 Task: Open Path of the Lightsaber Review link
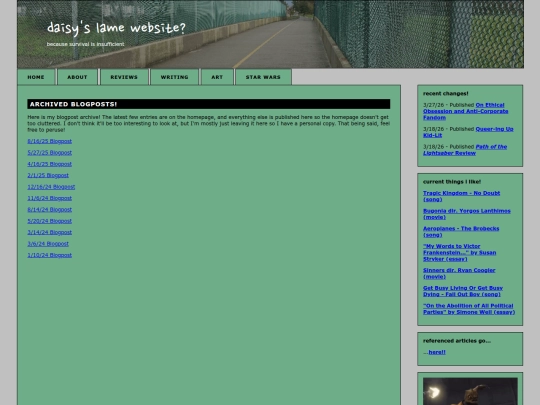coord(465,150)
